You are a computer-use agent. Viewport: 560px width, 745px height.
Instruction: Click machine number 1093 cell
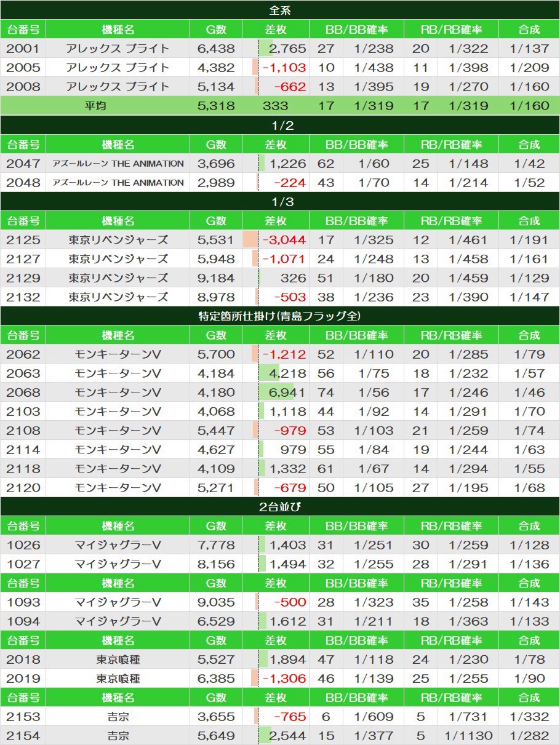point(23,602)
